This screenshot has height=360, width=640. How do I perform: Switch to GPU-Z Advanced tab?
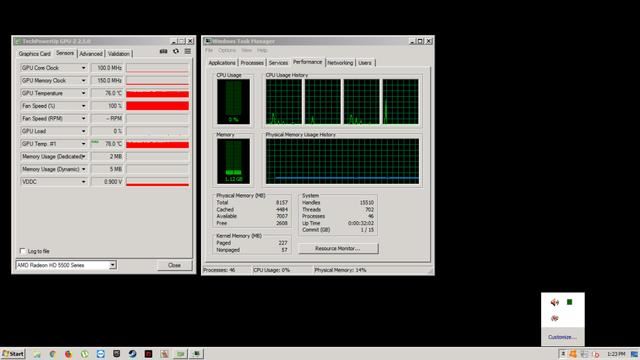point(91,54)
